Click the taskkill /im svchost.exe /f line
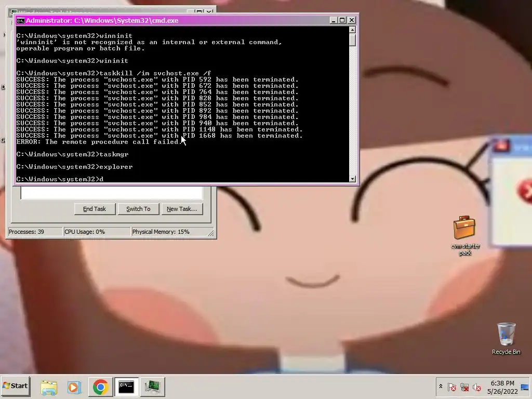 pyautogui.click(x=114, y=73)
